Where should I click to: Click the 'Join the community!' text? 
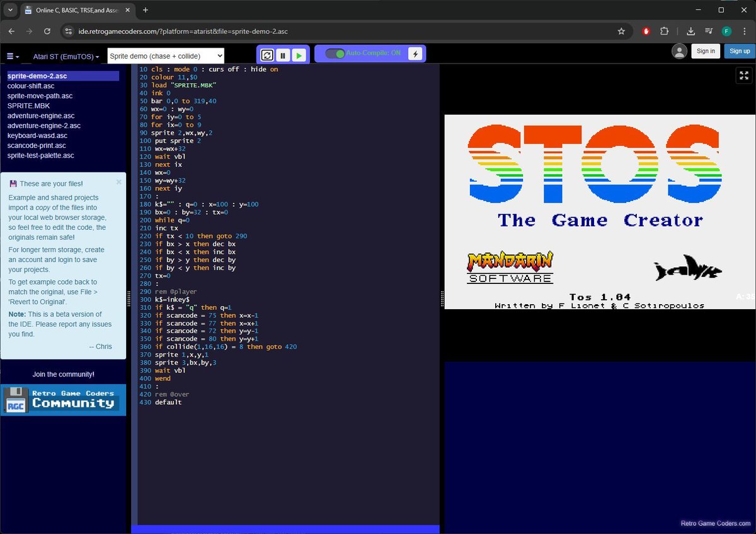tap(63, 374)
